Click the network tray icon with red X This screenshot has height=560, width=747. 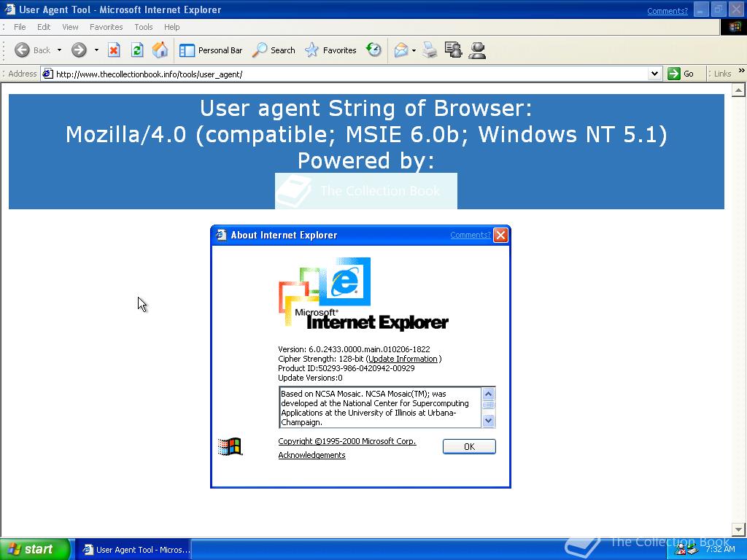[x=681, y=550]
